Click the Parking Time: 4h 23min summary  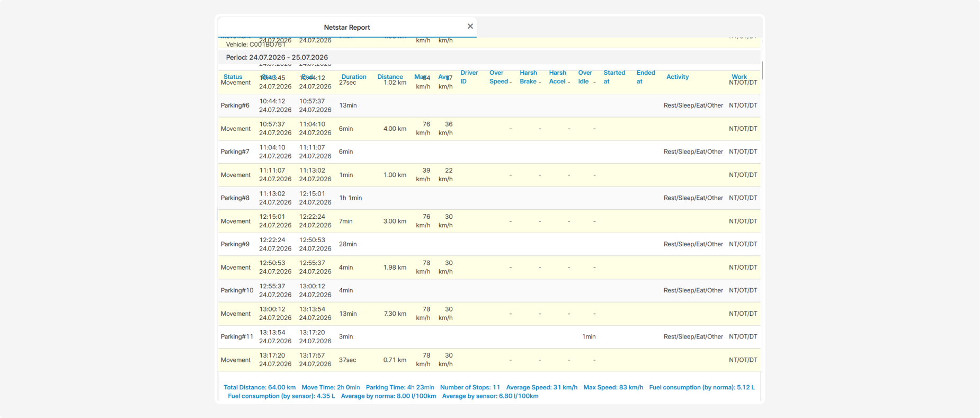point(400,387)
